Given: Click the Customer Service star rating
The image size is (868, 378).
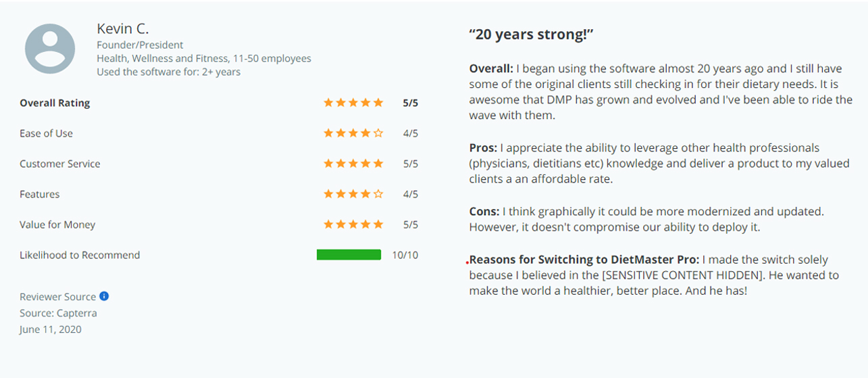Looking at the screenshot, I should [353, 164].
